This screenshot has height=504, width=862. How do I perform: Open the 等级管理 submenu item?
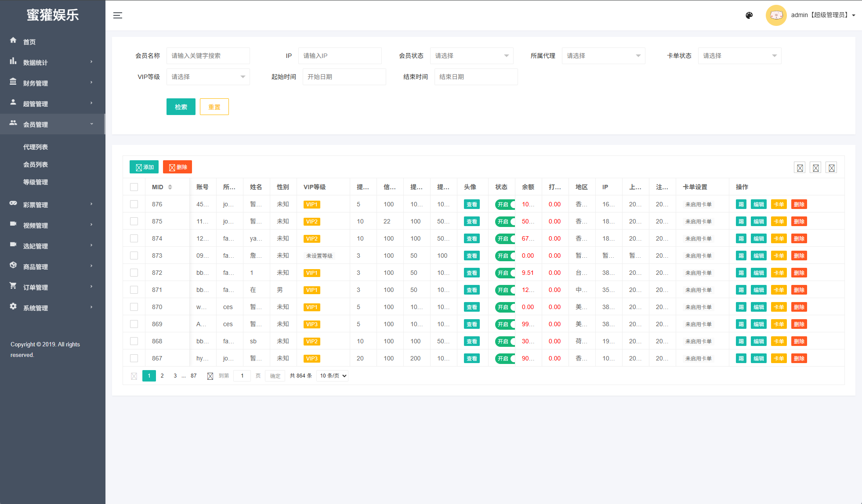(36, 182)
